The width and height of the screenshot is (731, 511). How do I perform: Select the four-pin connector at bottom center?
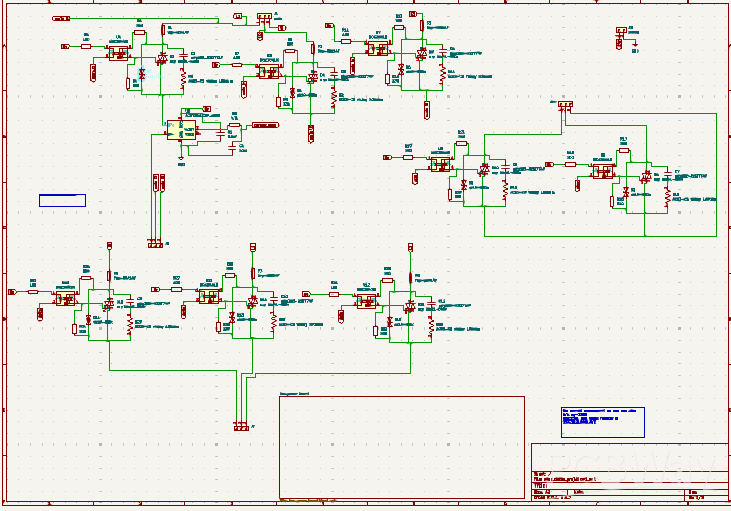240,426
